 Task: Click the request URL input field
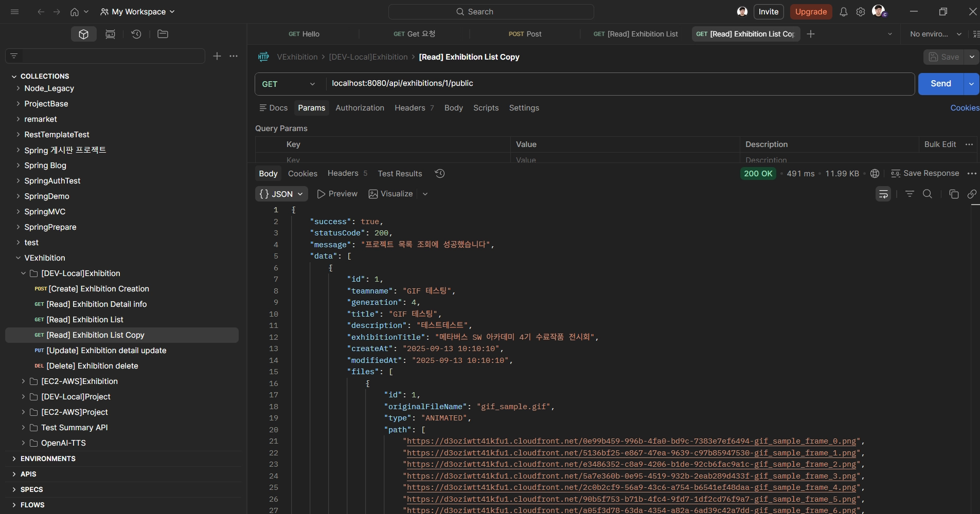click(617, 84)
